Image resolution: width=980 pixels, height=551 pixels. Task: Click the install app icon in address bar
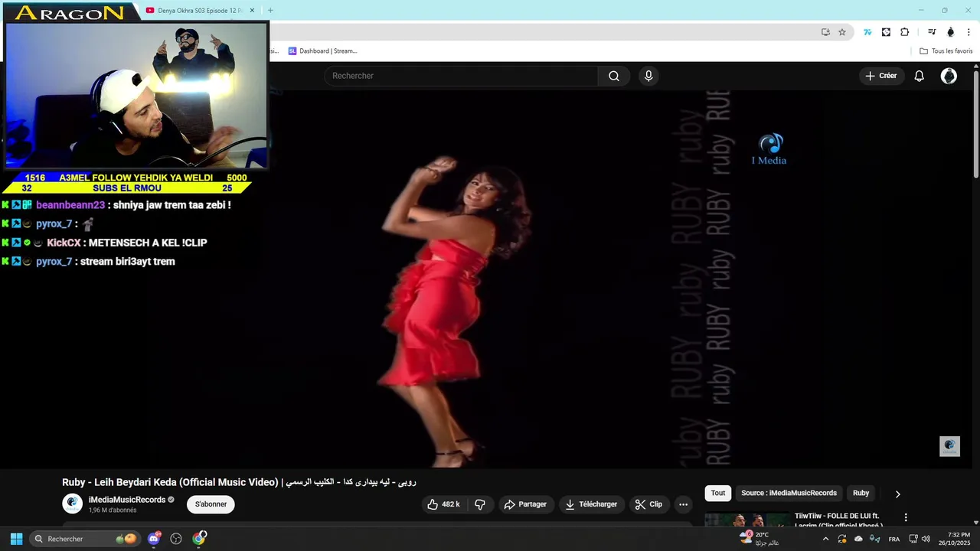(x=825, y=32)
